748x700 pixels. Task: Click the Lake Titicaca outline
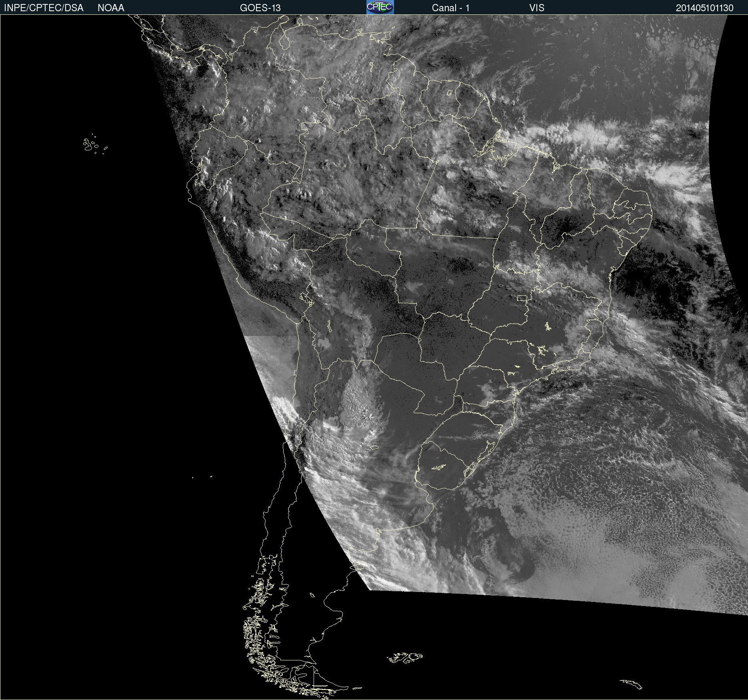[307, 298]
